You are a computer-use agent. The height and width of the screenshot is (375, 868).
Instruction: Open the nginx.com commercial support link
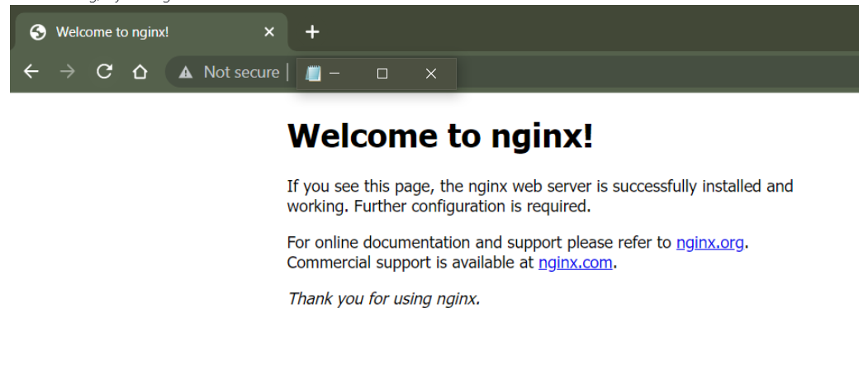point(575,262)
